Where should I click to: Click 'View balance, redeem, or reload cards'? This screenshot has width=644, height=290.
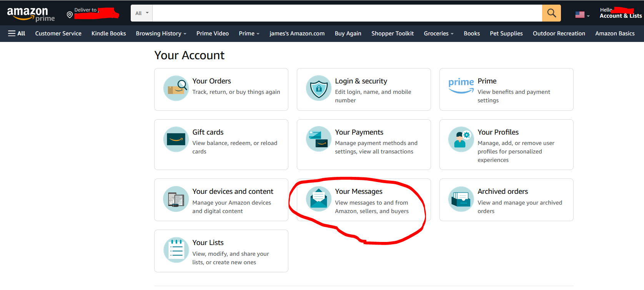[x=235, y=147]
